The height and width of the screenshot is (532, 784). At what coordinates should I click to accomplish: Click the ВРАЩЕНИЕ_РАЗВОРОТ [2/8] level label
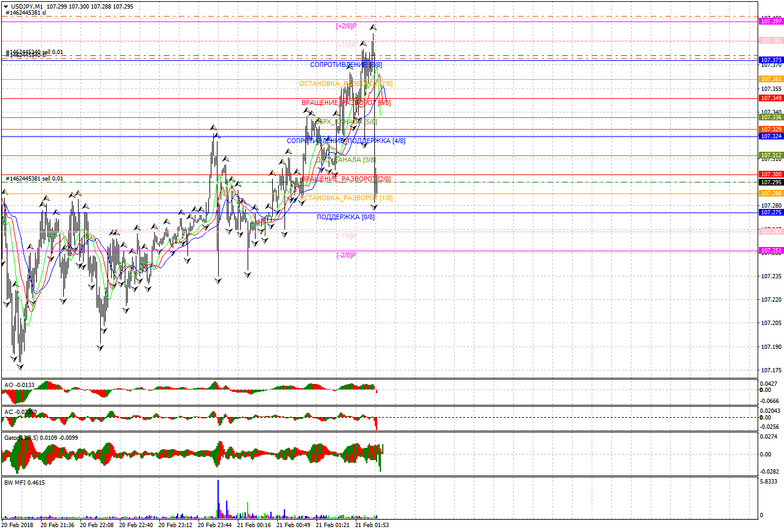point(346,179)
